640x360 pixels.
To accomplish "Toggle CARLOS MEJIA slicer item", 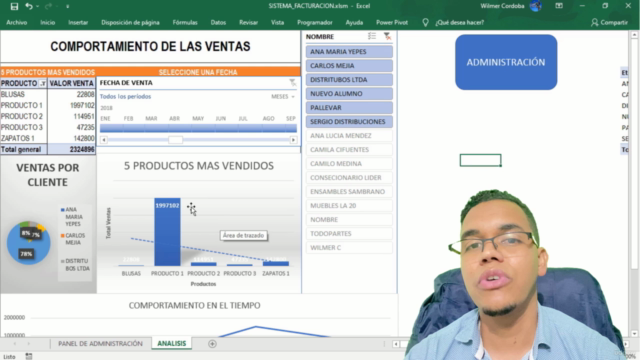I will [349, 66].
